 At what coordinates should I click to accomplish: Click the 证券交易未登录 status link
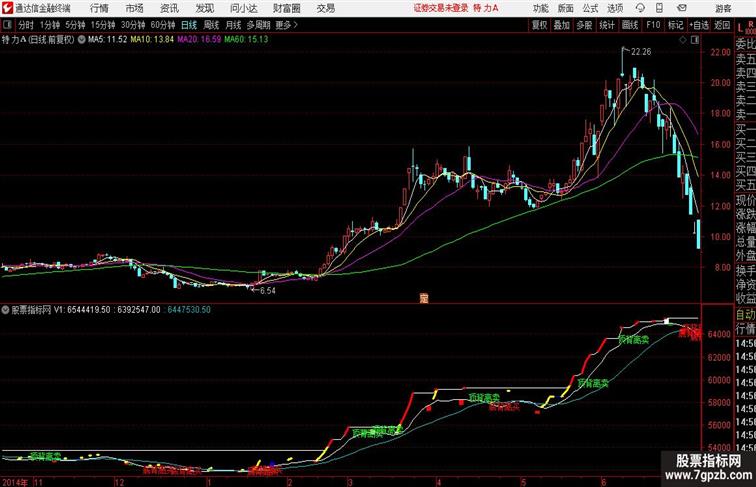coord(441,8)
